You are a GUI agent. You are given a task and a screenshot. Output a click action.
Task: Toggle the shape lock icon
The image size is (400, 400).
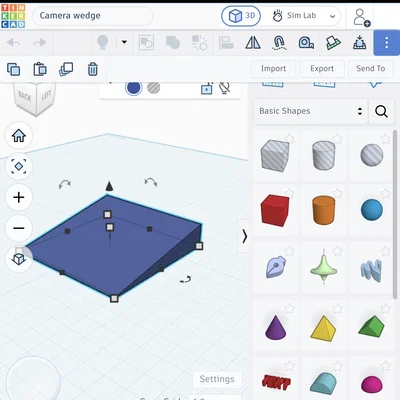pyautogui.click(x=207, y=88)
